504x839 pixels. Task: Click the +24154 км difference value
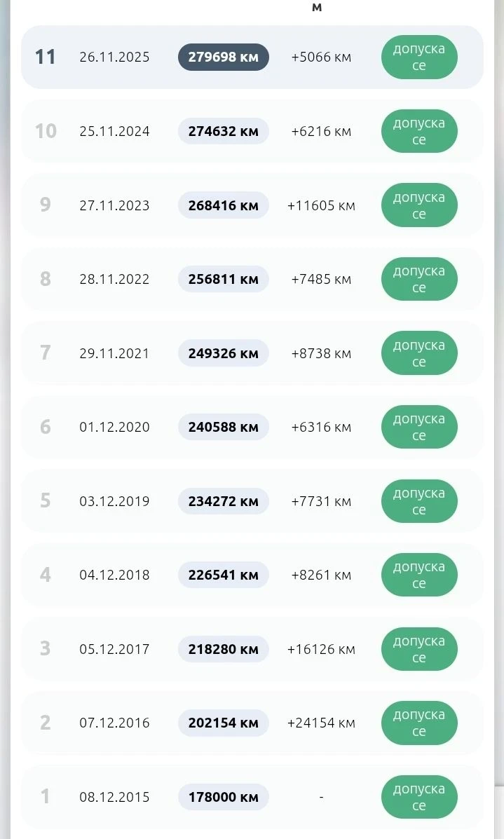[321, 723]
